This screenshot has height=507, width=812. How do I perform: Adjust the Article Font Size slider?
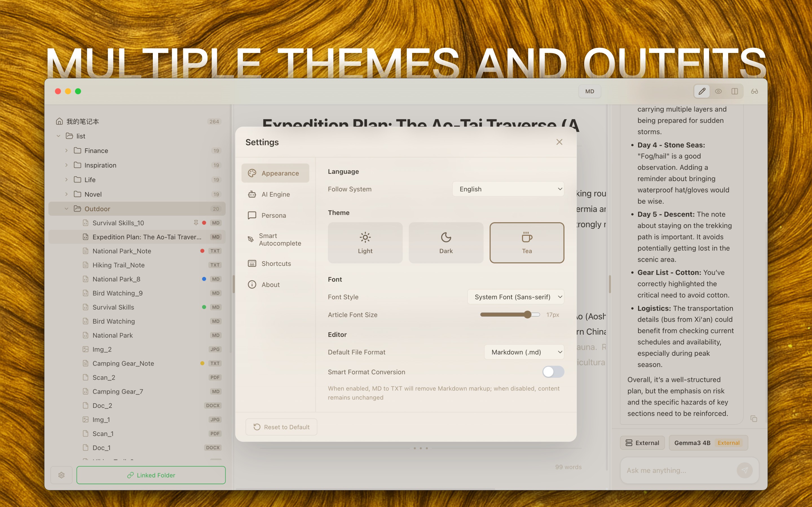[528, 314]
